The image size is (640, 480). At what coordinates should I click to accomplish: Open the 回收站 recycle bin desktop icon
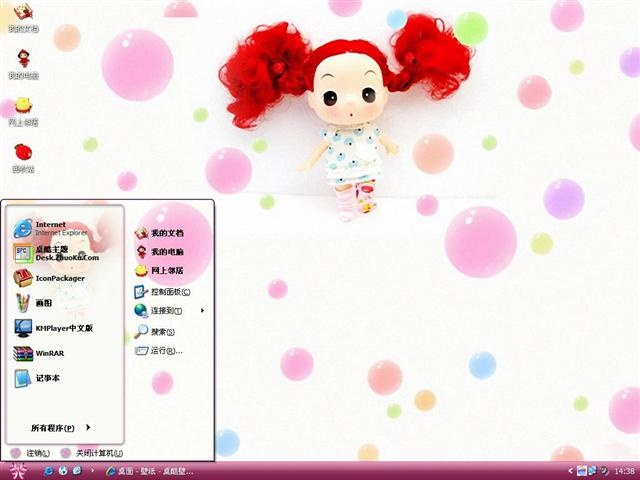pyautogui.click(x=23, y=158)
